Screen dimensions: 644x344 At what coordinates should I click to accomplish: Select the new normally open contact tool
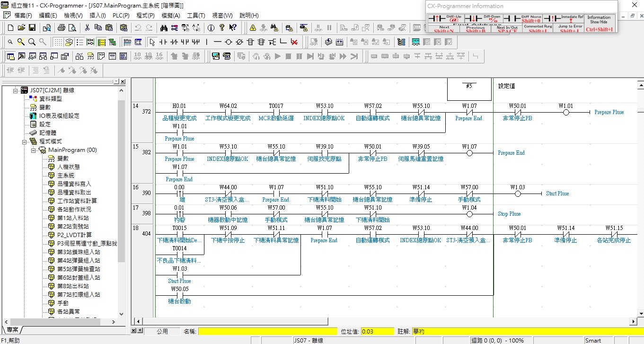tap(163, 42)
